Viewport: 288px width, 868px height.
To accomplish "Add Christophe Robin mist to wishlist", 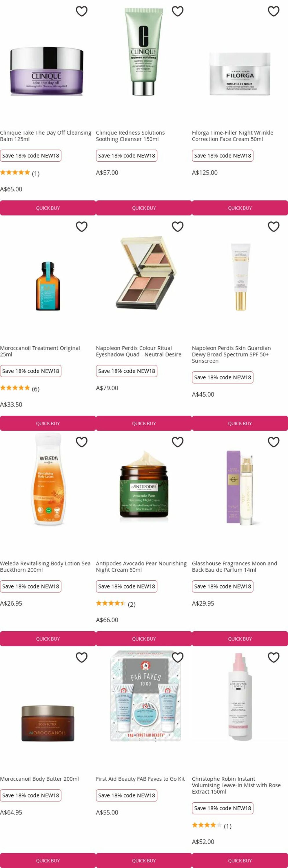I will tap(274, 657).
